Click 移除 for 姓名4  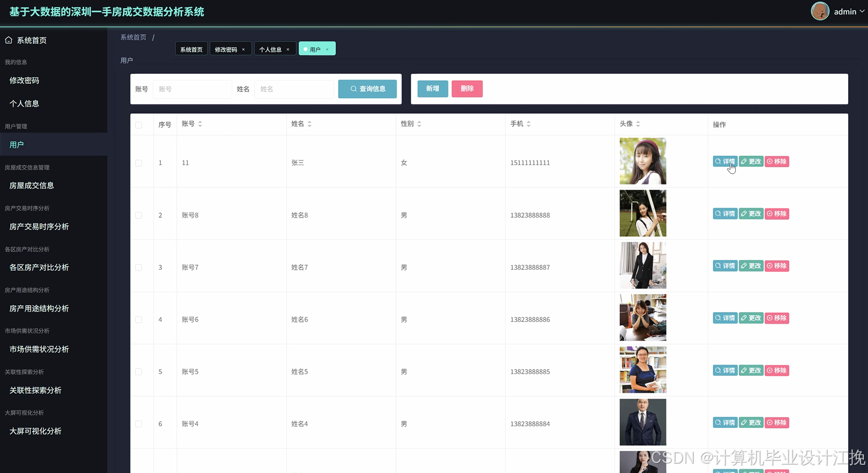tap(777, 423)
